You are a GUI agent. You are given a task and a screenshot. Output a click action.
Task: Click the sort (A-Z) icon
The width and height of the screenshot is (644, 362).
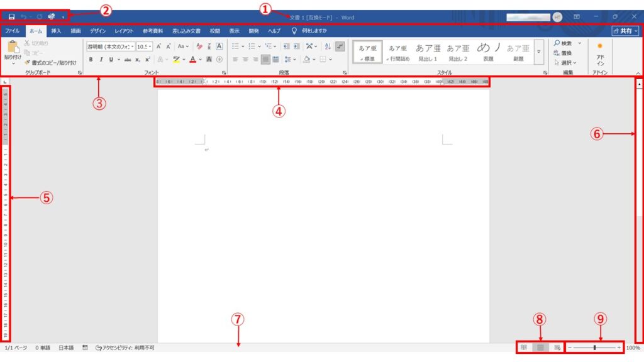click(328, 46)
